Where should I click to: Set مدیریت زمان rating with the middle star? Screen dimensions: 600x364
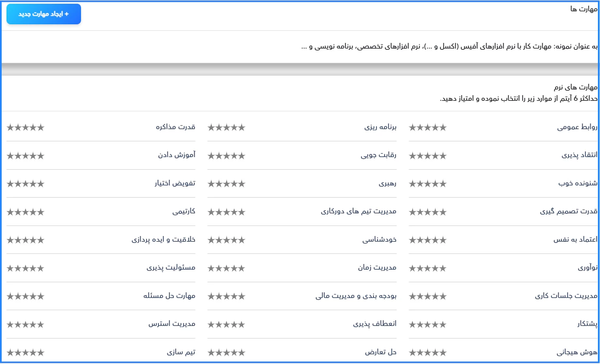click(226, 268)
